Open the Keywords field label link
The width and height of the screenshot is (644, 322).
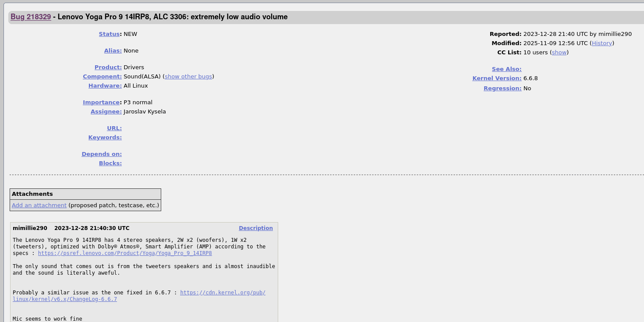pos(105,138)
